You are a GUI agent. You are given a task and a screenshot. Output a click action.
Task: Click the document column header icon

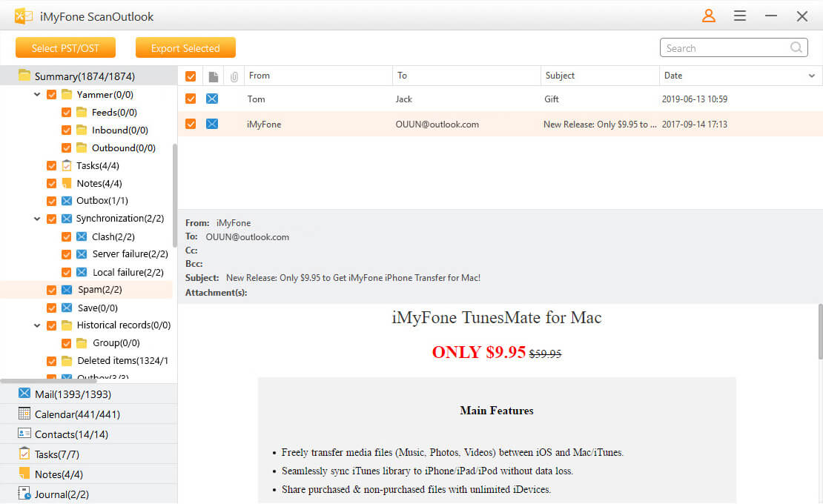click(x=212, y=76)
